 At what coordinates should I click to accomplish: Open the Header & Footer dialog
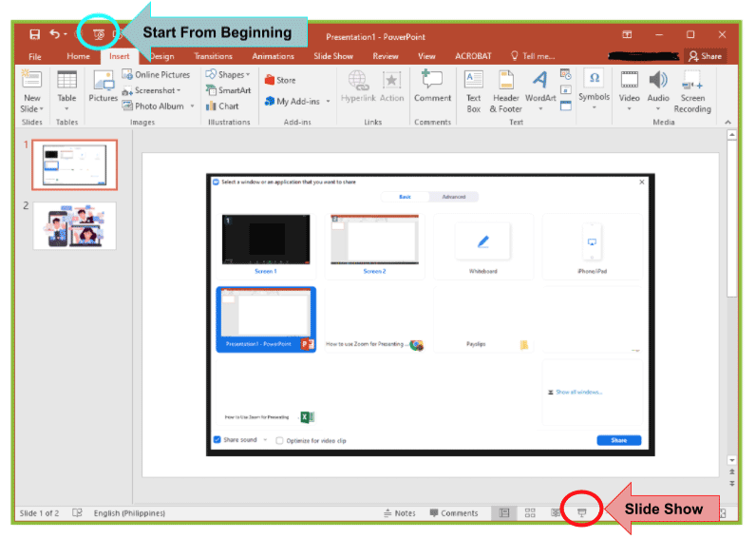506,91
